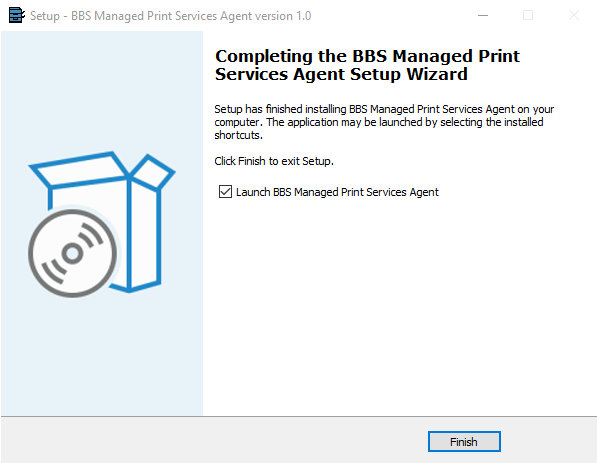Click the 'Click Finish to exit Setup.' text
This screenshot has width=597, height=463.
coord(274,161)
